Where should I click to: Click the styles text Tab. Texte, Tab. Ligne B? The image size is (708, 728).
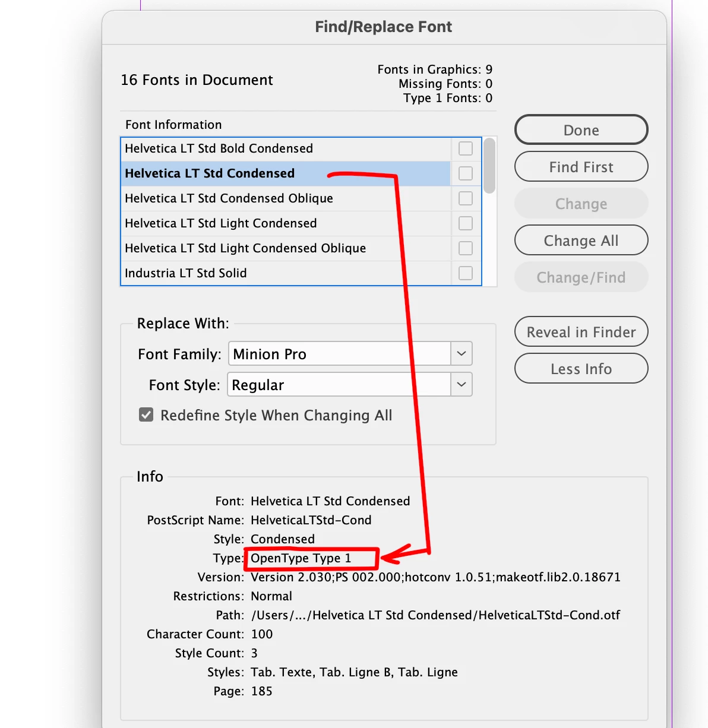354,672
